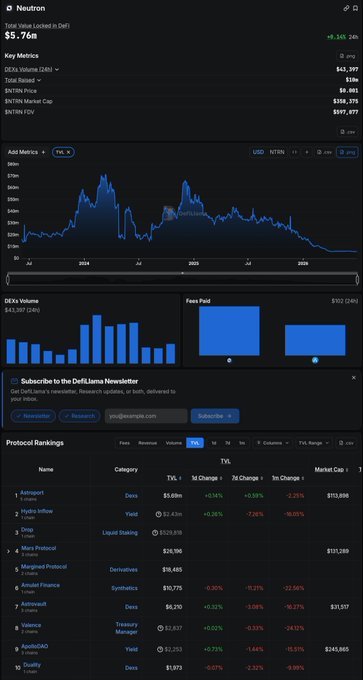Open the Columns dropdown in Protocol Rankings
The width and height of the screenshot is (363, 680).
click(272, 443)
